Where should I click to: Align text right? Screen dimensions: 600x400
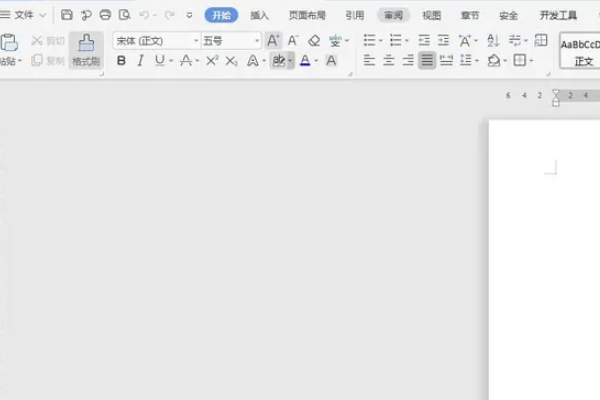pyautogui.click(x=408, y=60)
